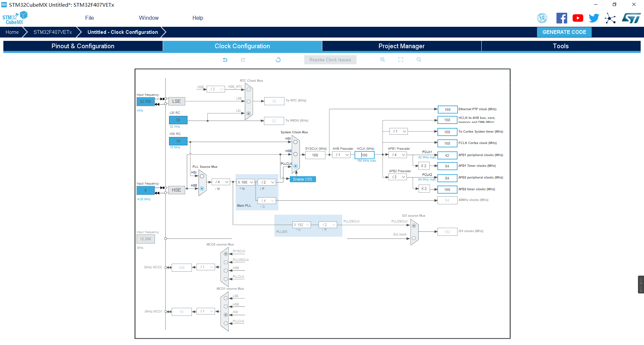Image resolution: width=644 pixels, height=345 pixels.
Task: Select LSE in MCO1 source Mux
Action: (226, 298)
